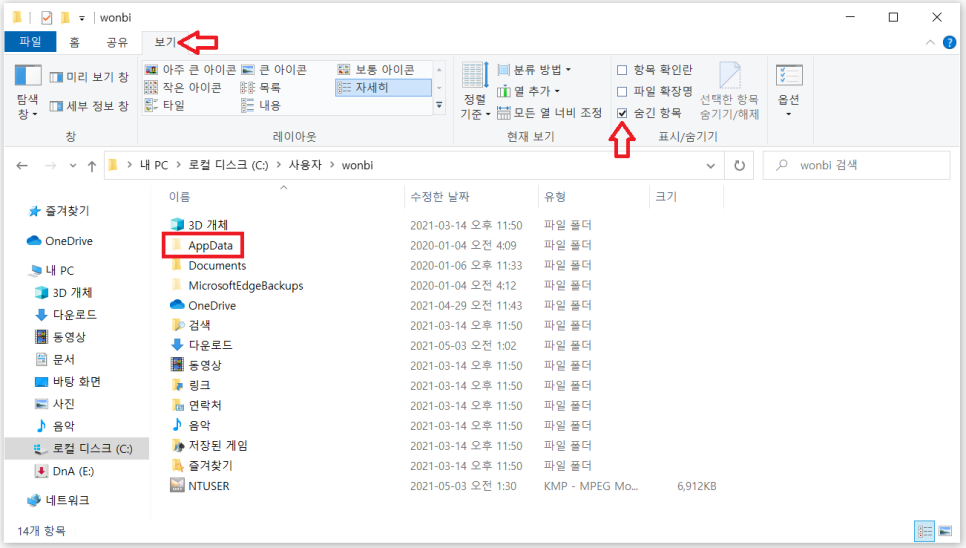Open the help question mark icon
The image size is (966, 548).
pos(949,42)
